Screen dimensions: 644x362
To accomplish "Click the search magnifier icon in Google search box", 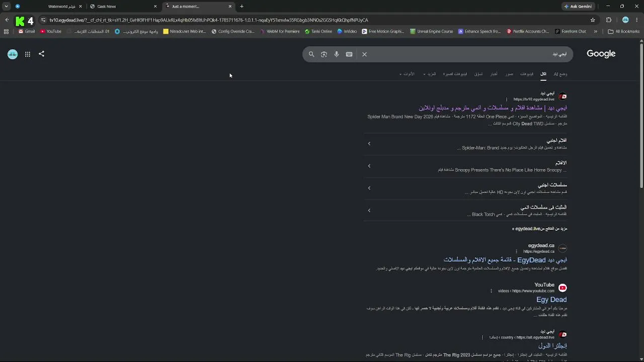I will (311, 54).
